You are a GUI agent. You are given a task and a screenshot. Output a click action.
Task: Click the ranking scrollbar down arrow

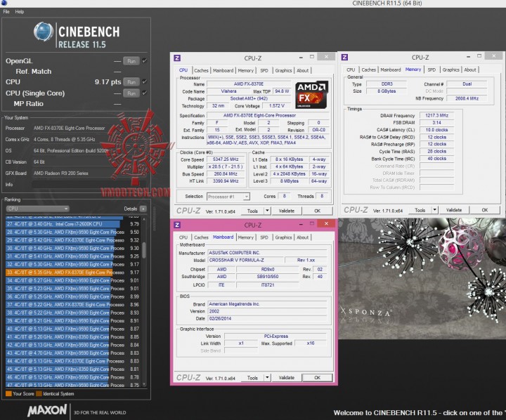(x=144, y=384)
